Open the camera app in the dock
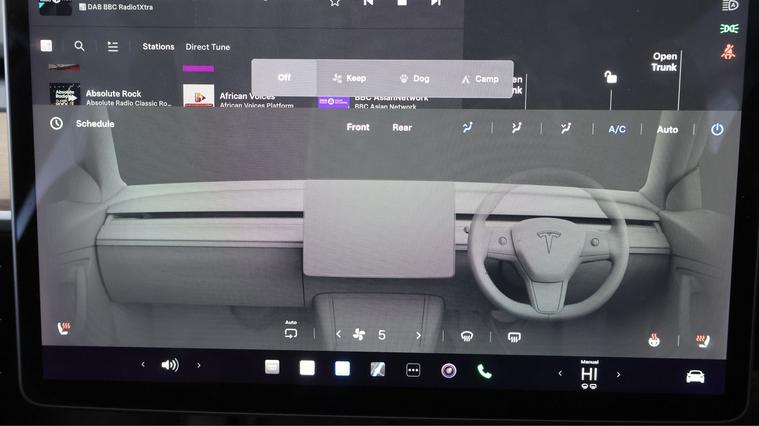Screen dimensions: 759x426 coord(449,370)
